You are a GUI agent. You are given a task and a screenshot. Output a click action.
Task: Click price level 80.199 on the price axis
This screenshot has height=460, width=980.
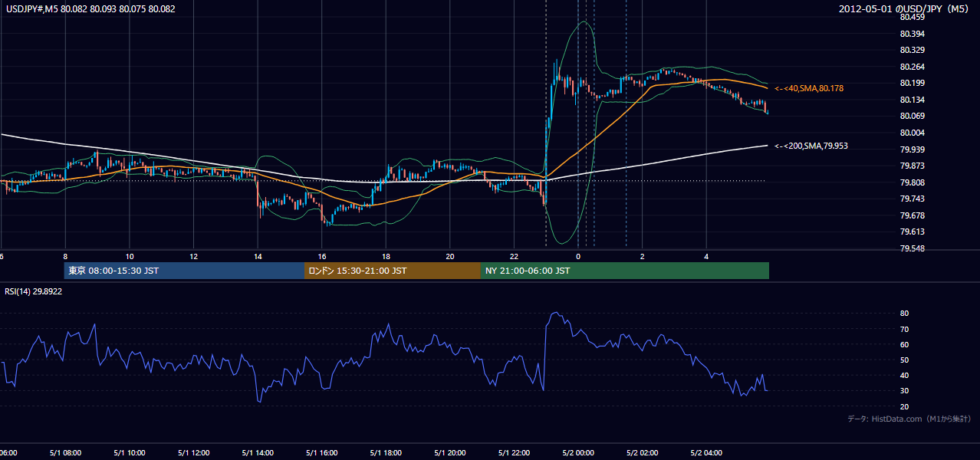tap(912, 83)
